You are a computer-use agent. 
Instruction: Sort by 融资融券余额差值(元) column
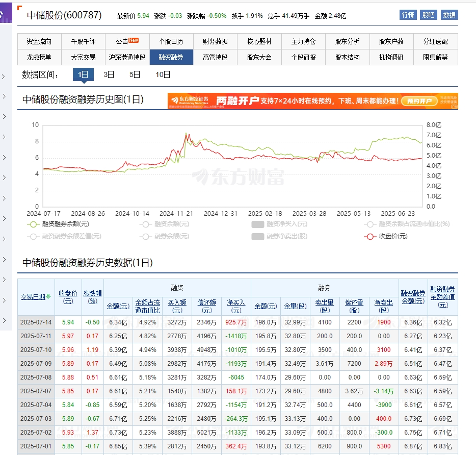tap(442, 297)
